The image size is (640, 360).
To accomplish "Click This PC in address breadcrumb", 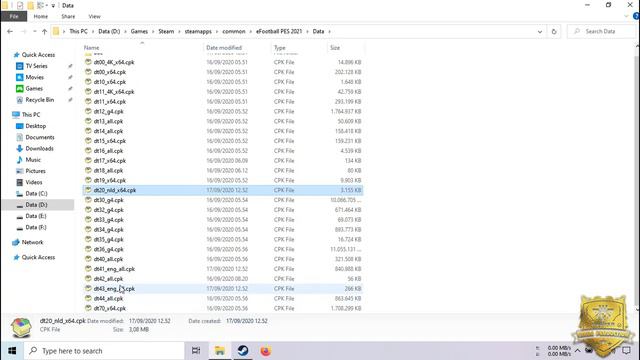I will [78, 31].
